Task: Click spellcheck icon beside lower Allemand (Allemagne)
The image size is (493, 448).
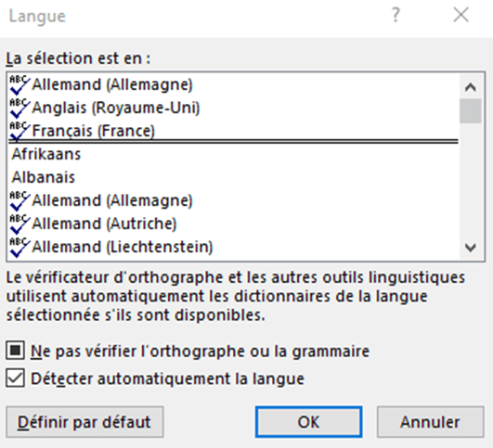Action: click(19, 200)
